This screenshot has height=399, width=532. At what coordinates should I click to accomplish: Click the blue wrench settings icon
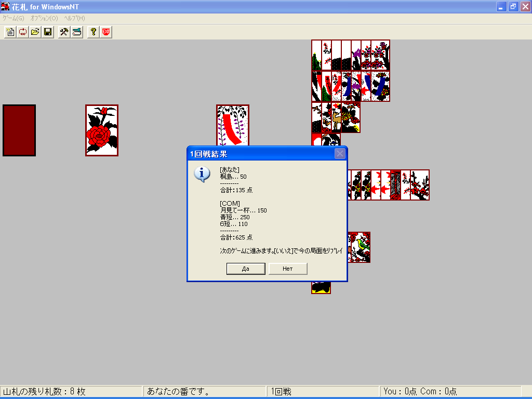[x=77, y=32]
